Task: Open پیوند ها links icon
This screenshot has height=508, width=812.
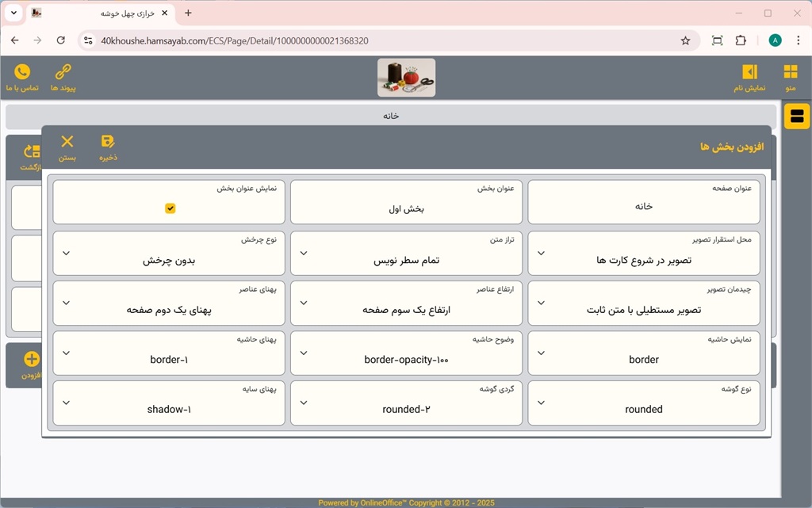Action: tap(63, 72)
